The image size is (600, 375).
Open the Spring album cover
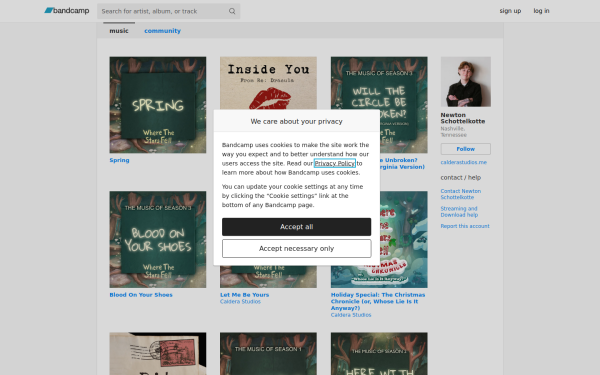[x=158, y=105]
